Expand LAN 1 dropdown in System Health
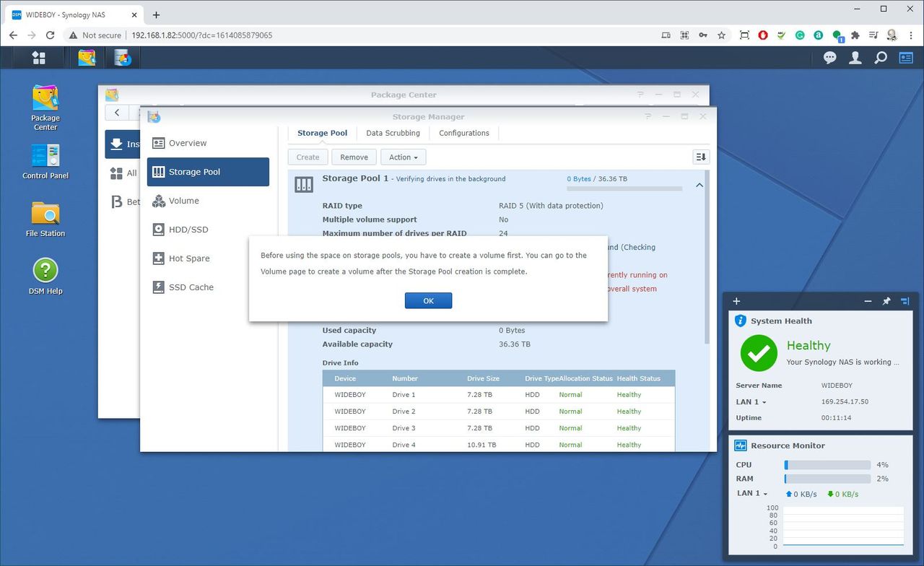The height and width of the screenshot is (566, 924). tap(751, 402)
